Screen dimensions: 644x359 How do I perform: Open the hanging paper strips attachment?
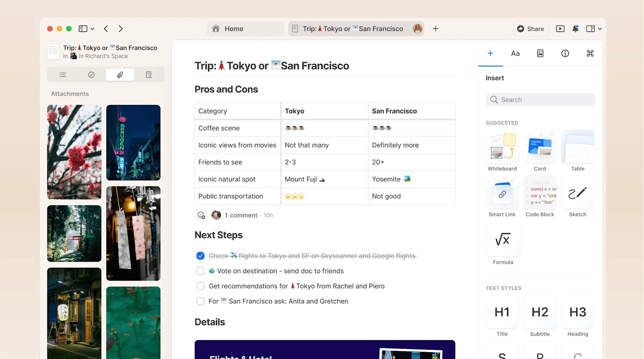(x=133, y=234)
